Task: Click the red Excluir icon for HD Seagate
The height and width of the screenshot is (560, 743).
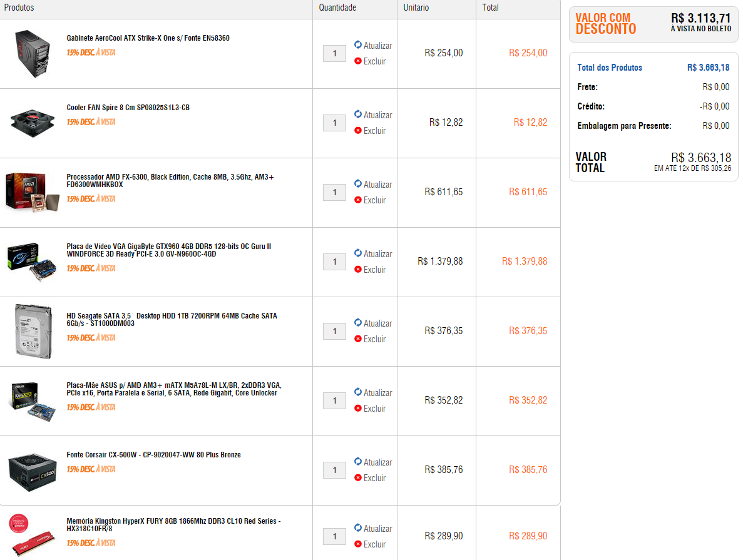Action: [x=358, y=339]
